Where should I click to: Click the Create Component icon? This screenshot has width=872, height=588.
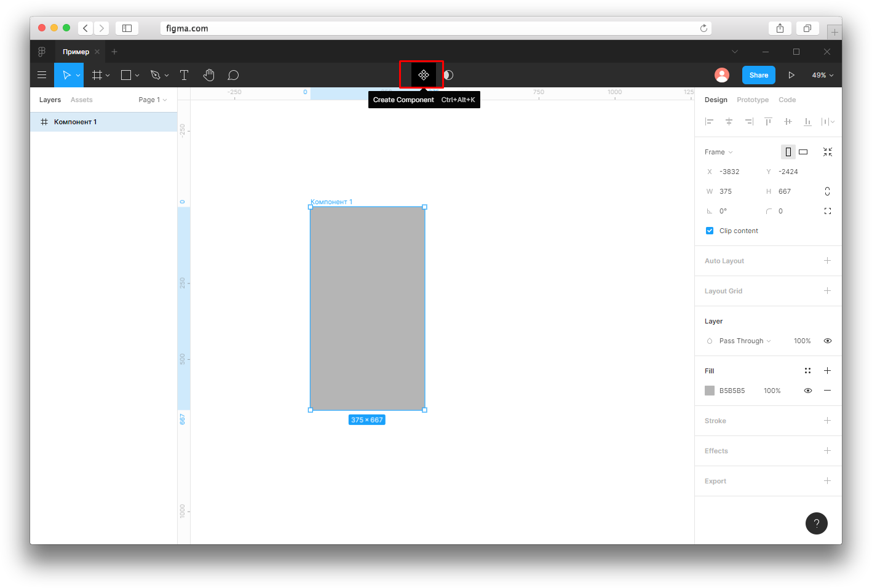(x=423, y=75)
